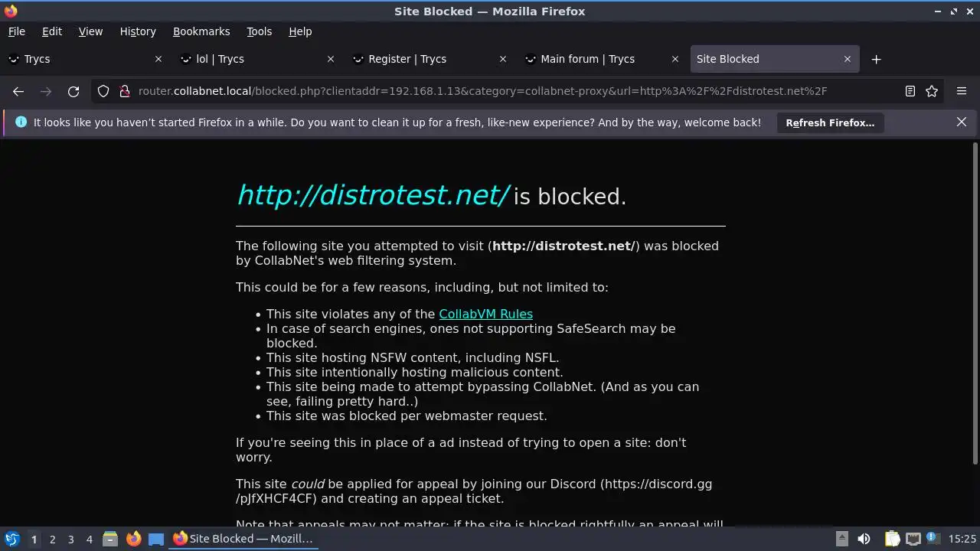Click the Firefox logo in the title bar
This screenshot has width=980, height=551.
point(11,11)
